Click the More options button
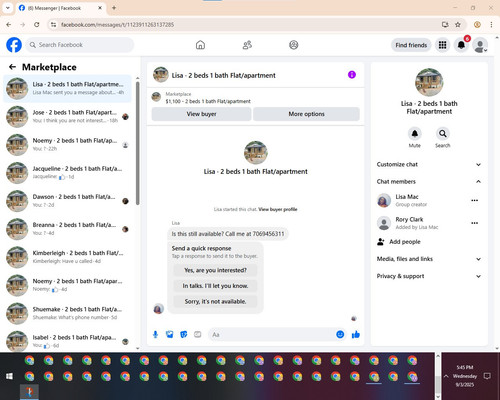The width and height of the screenshot is (500, 400). 306,114
